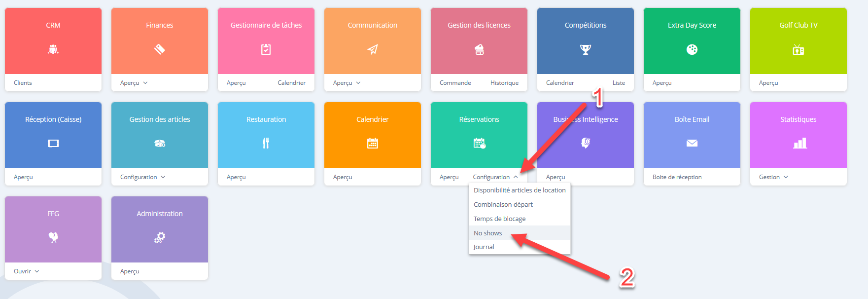The image size is (868, 299).
Task: Click the CRM tile title
Action: click(x=53, y=25)
